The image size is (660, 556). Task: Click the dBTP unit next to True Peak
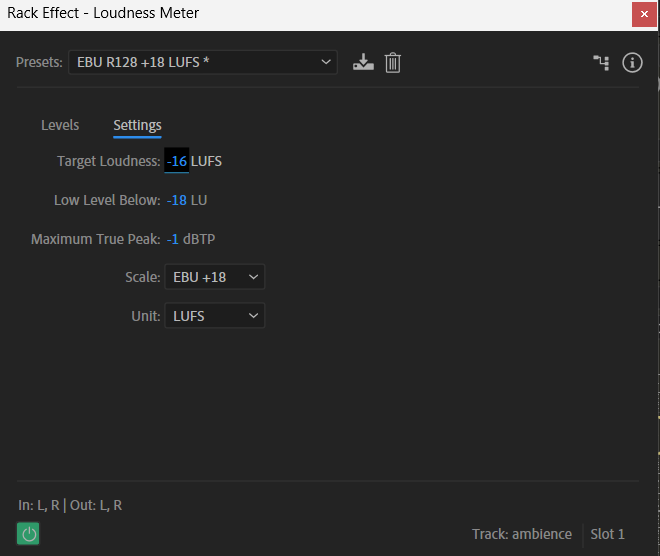pos(199,239)
